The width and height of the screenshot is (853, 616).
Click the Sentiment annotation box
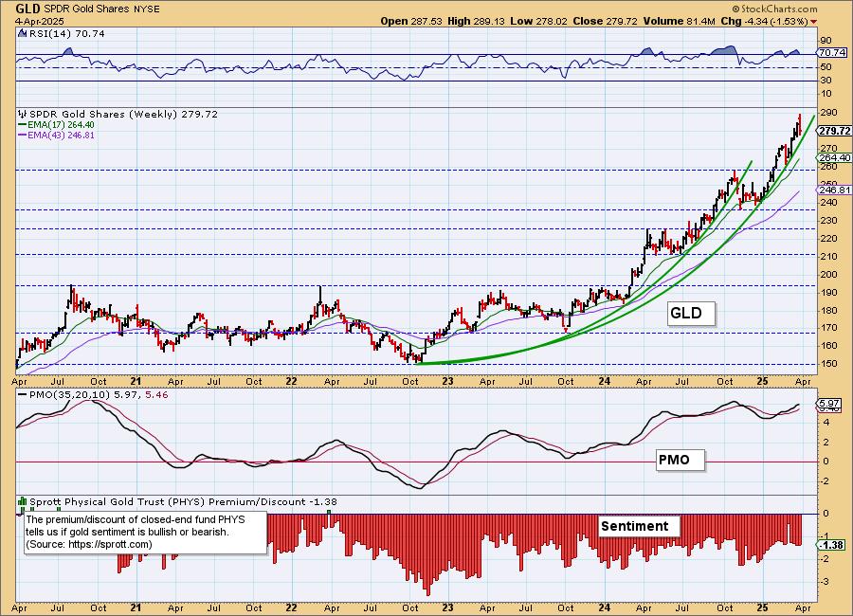639,526
